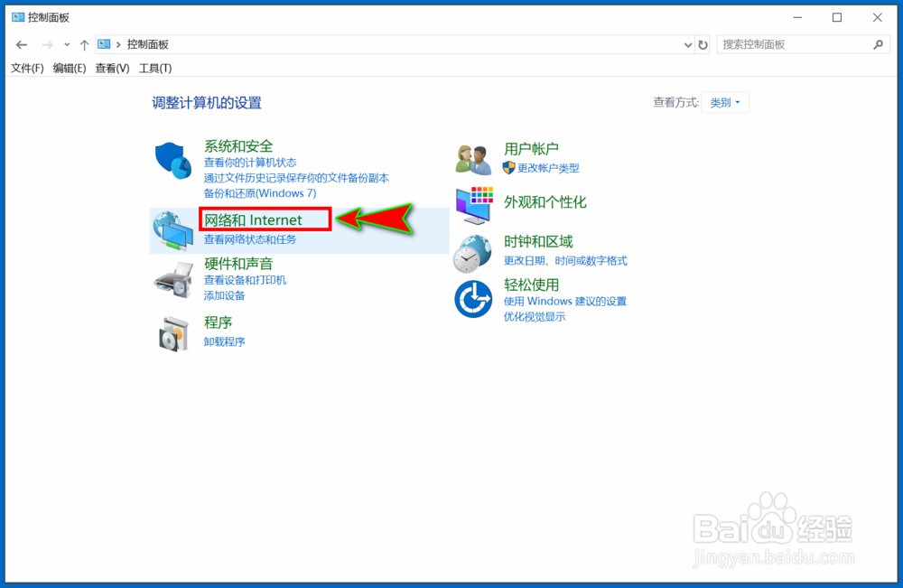Click 通过文件历史记录保存你的文件备份副本 link
The height and width of the screenshot is (588, 903).
click(x=296, y=178)
